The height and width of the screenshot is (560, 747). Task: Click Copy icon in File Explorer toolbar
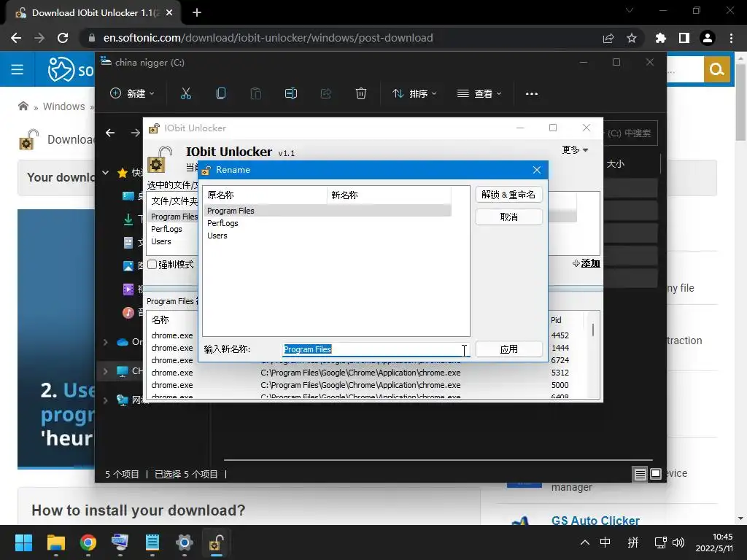pyautogui.click(x=221, y=94)
